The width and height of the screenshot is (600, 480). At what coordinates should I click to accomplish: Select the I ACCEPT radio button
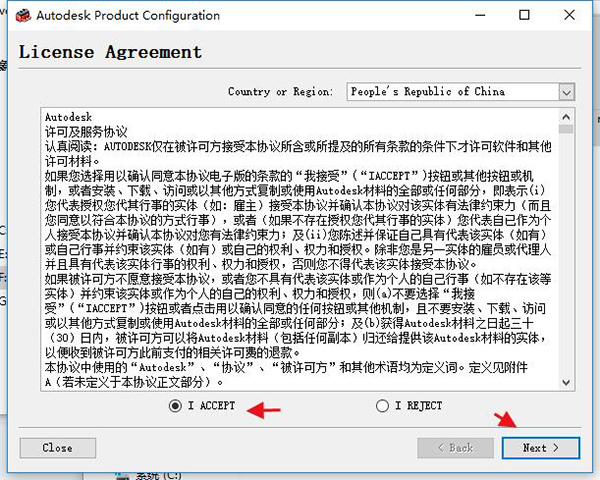175,406
